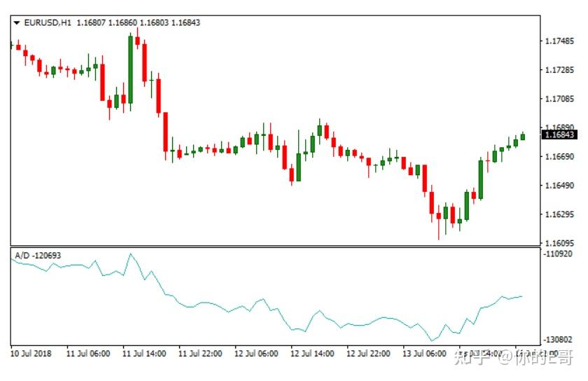
Task: Open the chart dropdown triangle beside EURUSD,H1
Action: click(17, 23)
